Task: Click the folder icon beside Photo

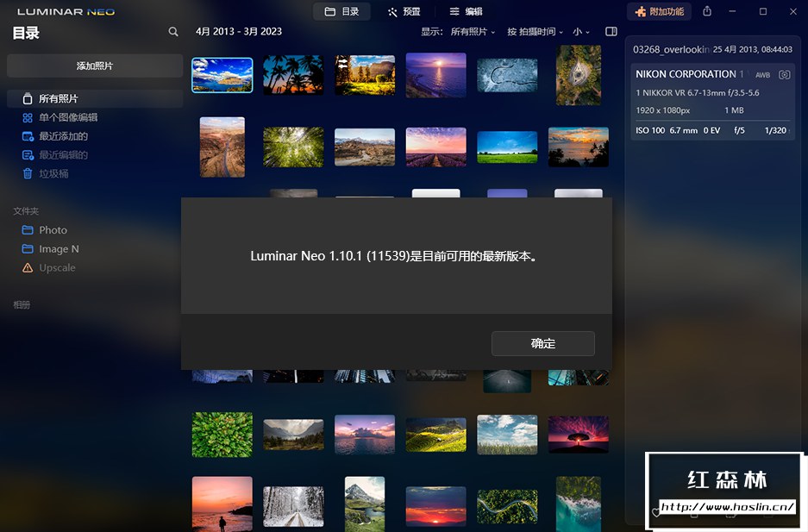Action: [28, 229]
